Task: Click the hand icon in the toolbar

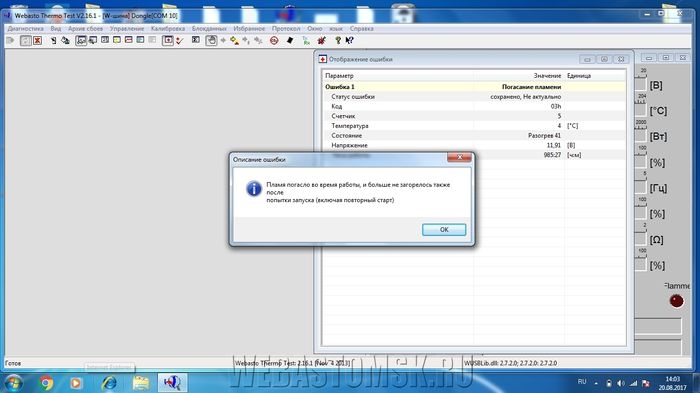Action: [x=211, y=41]
